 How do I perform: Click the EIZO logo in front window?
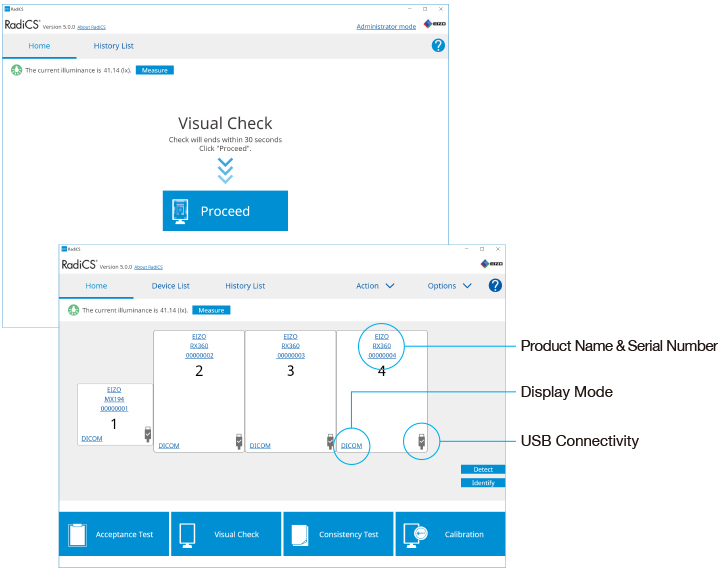[492, 264]
